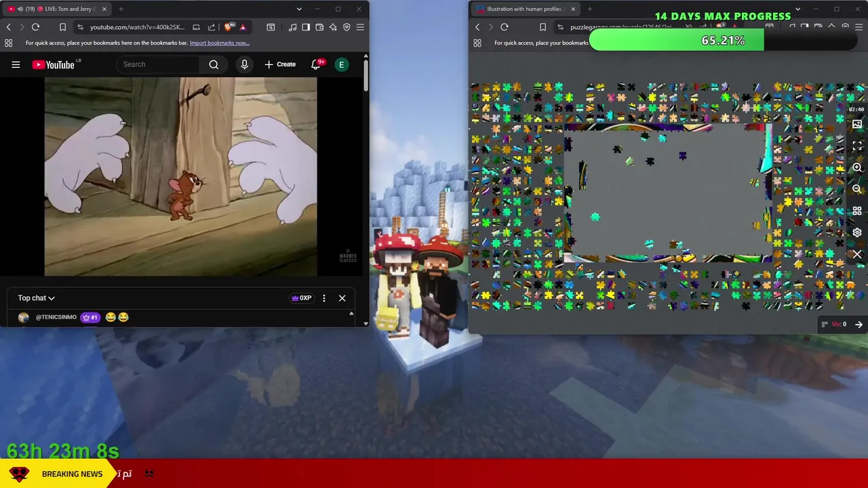Screen dimensions: 868x488
Task: Open Brave playlist music note icon
Action: point(292,27)
